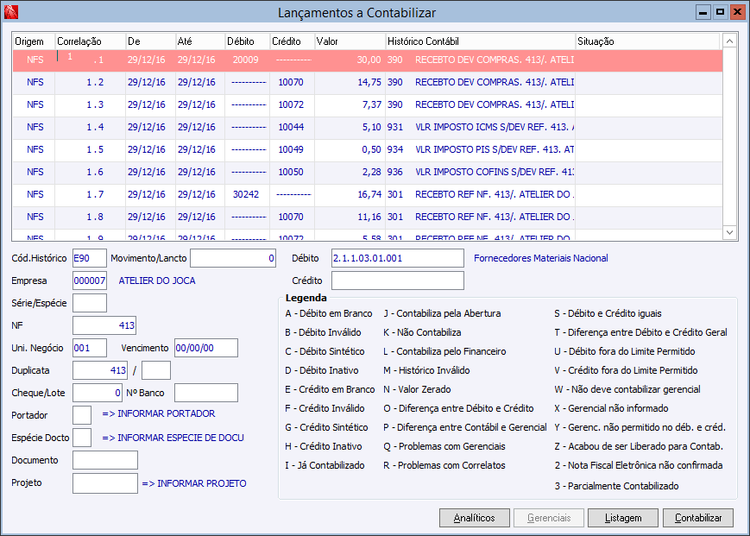The image size is (750, 536).
Task: Minimize the Lançamentos a Contabilizar window
Action: [x=703, y=12]
